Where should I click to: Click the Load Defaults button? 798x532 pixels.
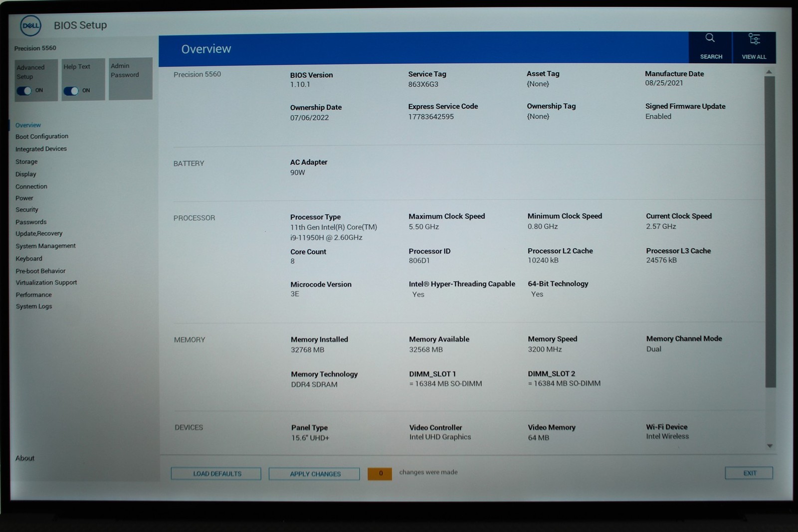point(216,474)
